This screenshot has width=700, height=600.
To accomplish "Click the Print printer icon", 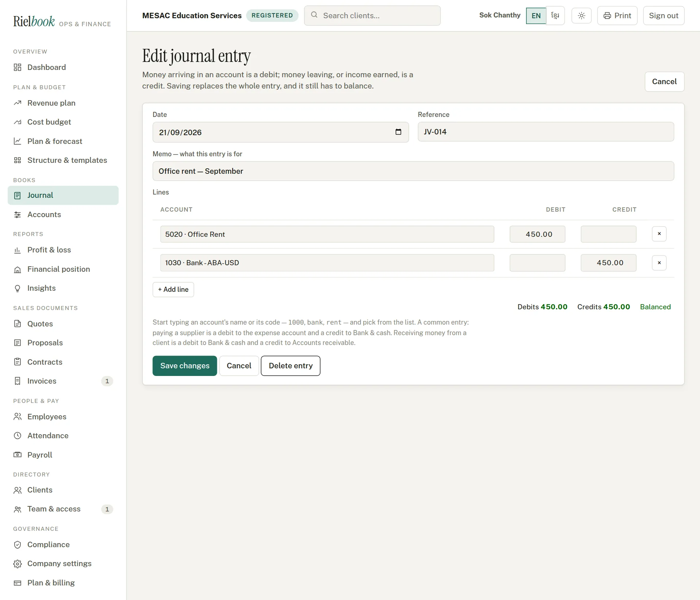I will tap(607, 16).
